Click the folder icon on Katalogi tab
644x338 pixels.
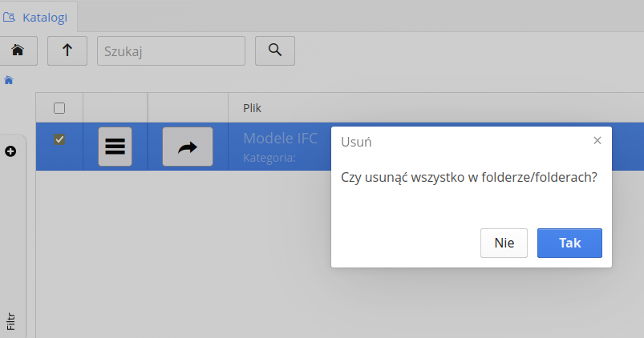pyautogui.click(x=10, y=16)
